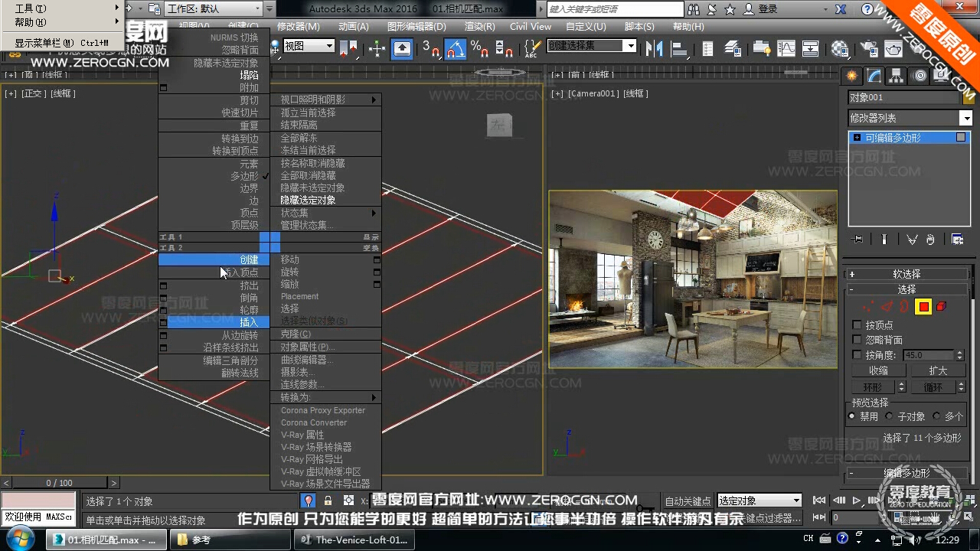Click the 按角度 45.0 spinner arrows
This screenshot has width=980, height=551.
tap(959, 355)
